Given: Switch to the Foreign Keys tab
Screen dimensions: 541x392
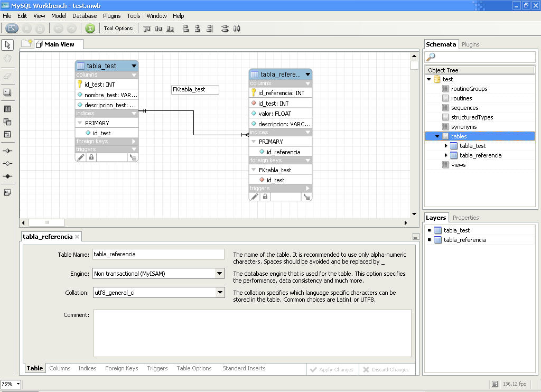Looking at the screenshot, I should click(122, 369).
